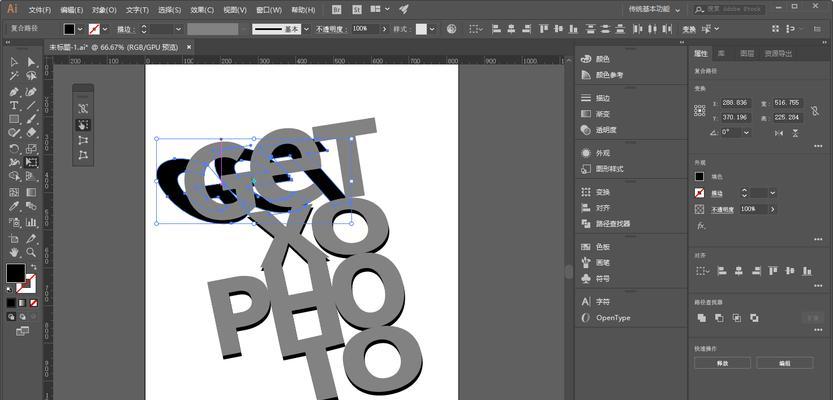The image size is (833, 400).
Task: Click the 编组 quick action button
Action: click(x=785, y=363)
